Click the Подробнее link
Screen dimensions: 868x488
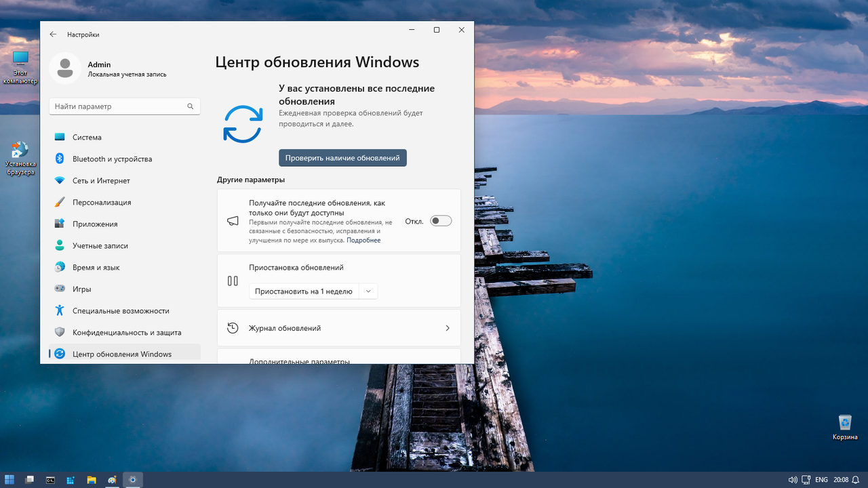tap(363, 240)
